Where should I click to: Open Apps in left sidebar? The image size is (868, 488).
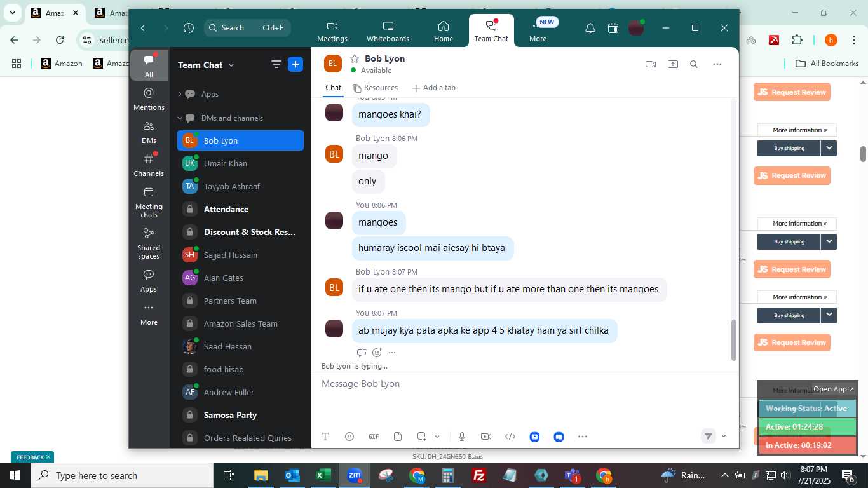point(149,281)
